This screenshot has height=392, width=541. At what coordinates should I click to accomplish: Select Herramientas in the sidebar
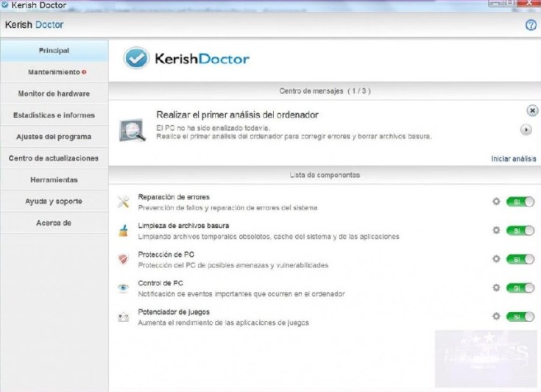(54, 180)
